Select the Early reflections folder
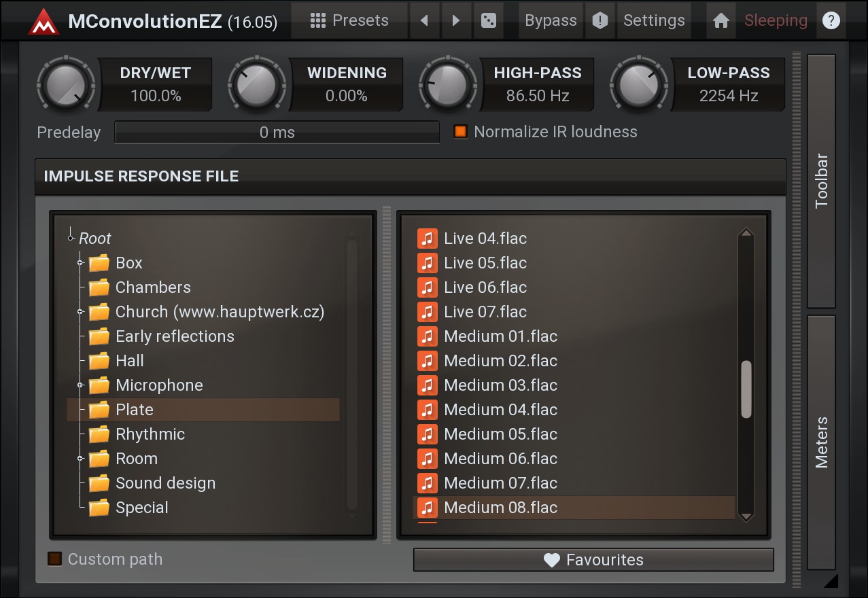The height and width of the screenshot is (598, 868). click(162, 336)
